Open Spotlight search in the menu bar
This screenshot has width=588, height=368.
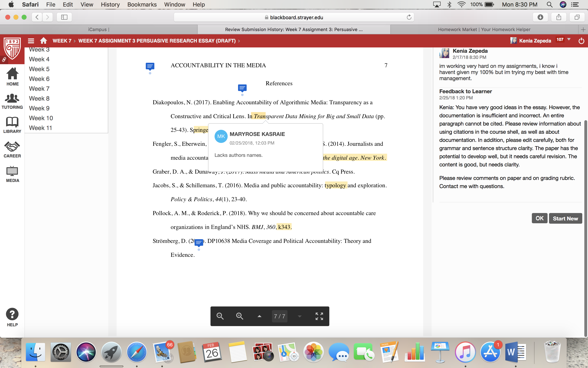pyautogui.click(x=549, y=5)
